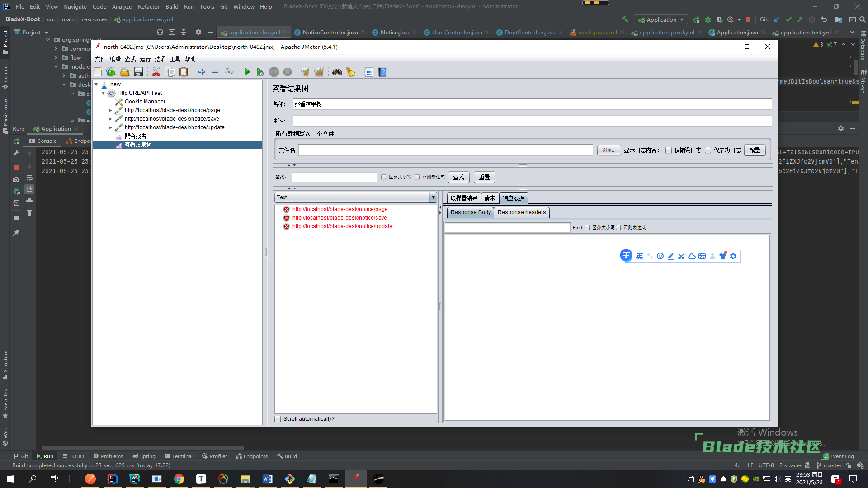The height and width of the screenshot is (488, 868).
Task: Click JMeter Open file folder icon
Action: click(x=125, y=72)
